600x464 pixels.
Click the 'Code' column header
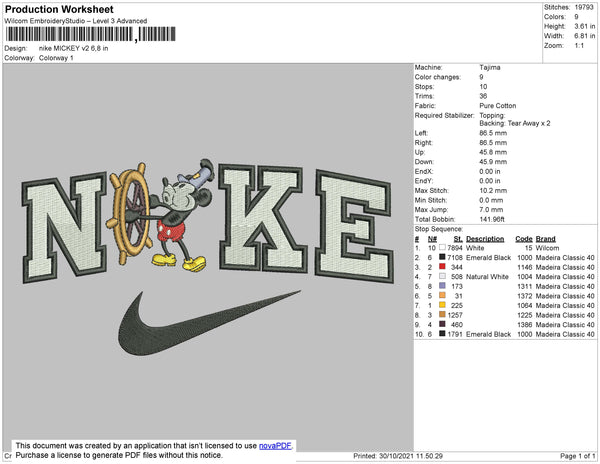coord(524,239)
